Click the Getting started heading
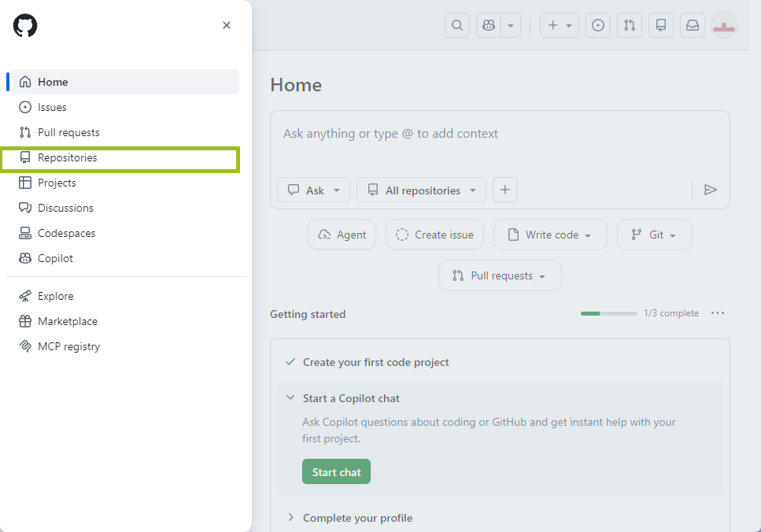761x532 pixels. point(308,314)
